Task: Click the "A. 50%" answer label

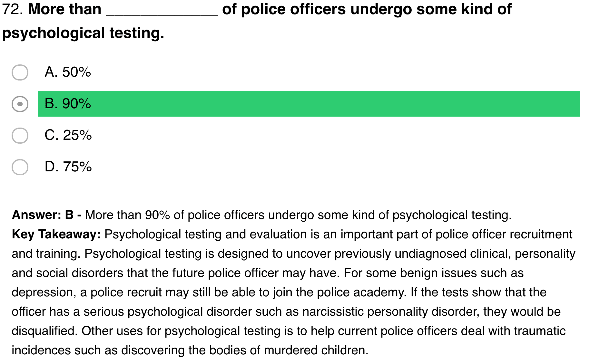Action: click(x=68, y=72)
